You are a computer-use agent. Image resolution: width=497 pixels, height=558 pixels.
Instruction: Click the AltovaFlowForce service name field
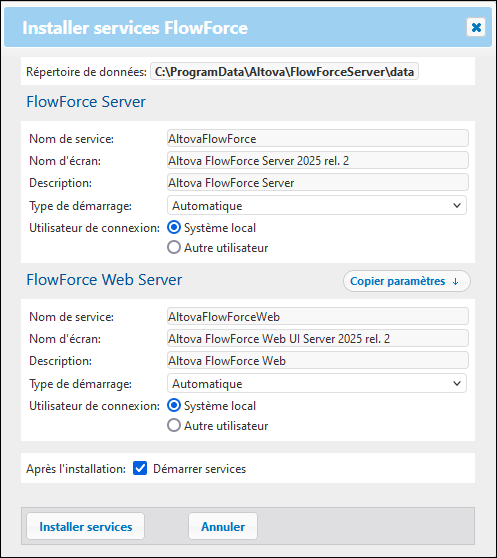(318, 138)
